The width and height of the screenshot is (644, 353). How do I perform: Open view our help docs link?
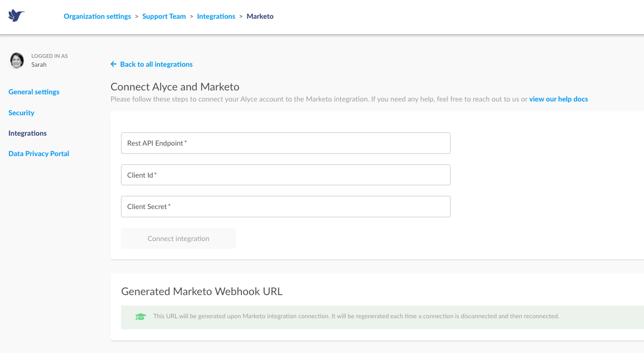(558, 99)
